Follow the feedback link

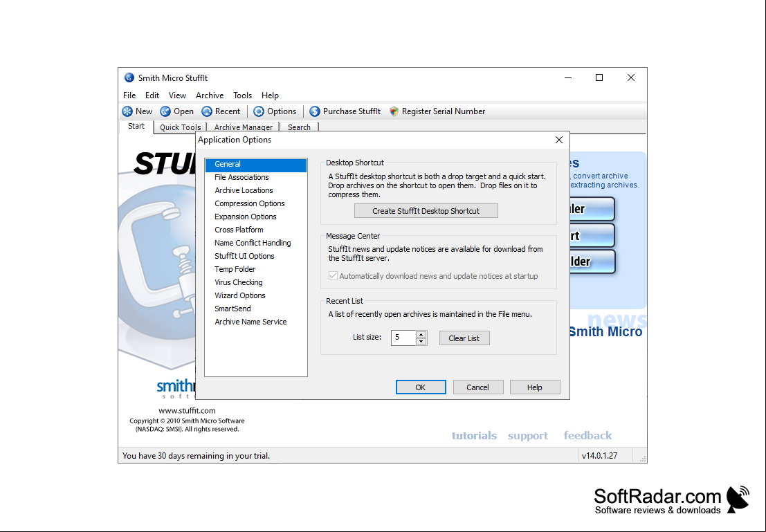click(x=587, y=435)
